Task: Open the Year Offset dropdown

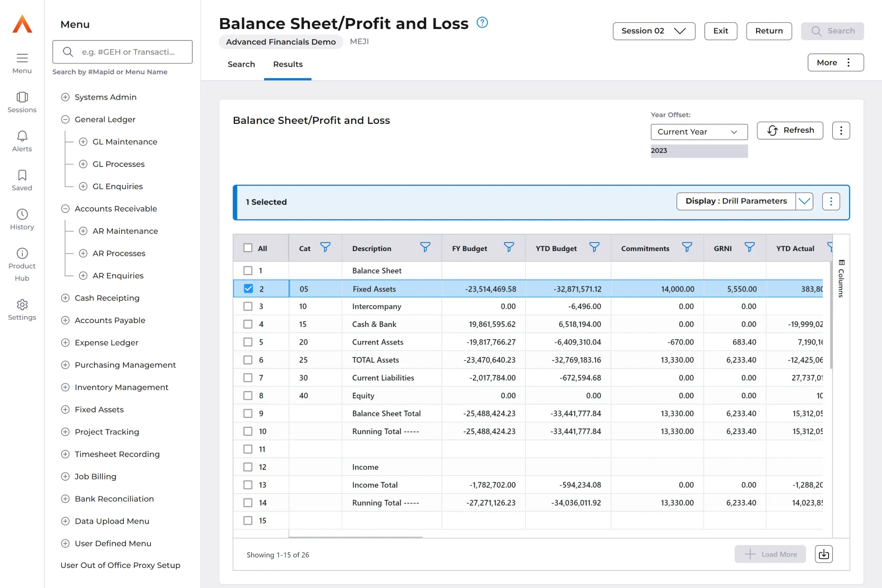Action: pyautogui.click(x=698, y=132)
